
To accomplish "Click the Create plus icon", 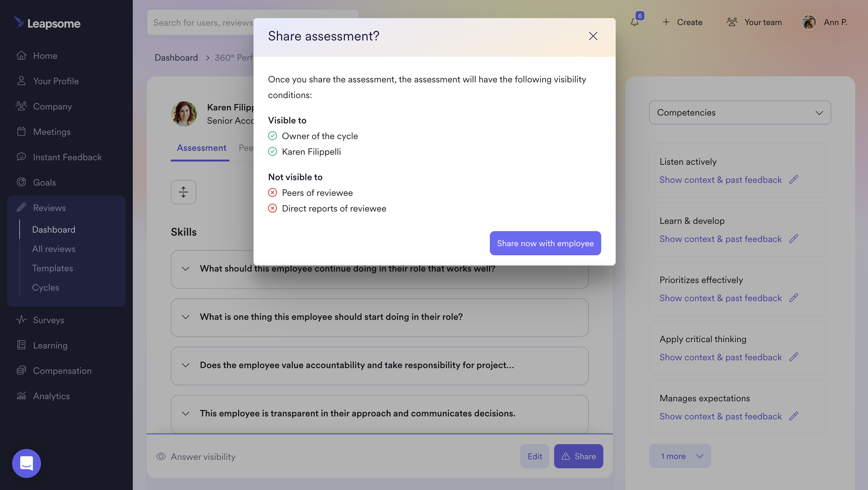I will 666,22.
